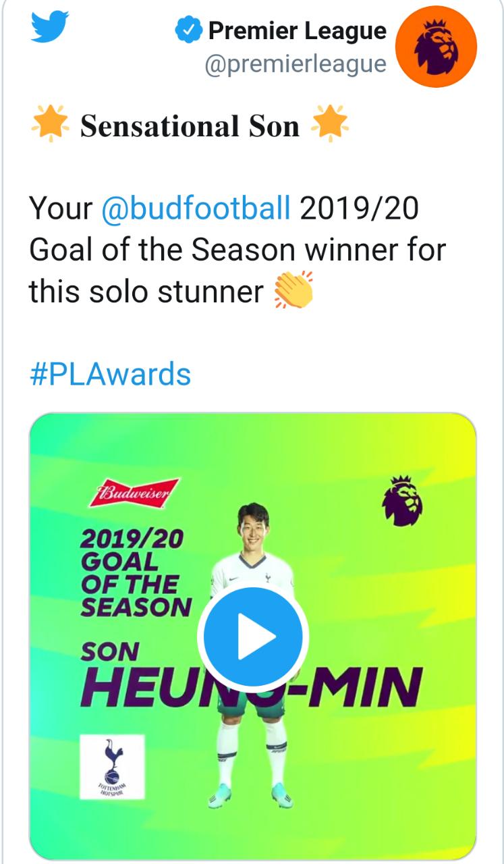
Task: Open the Premier League profile avatar
Action: pos(435,47)
